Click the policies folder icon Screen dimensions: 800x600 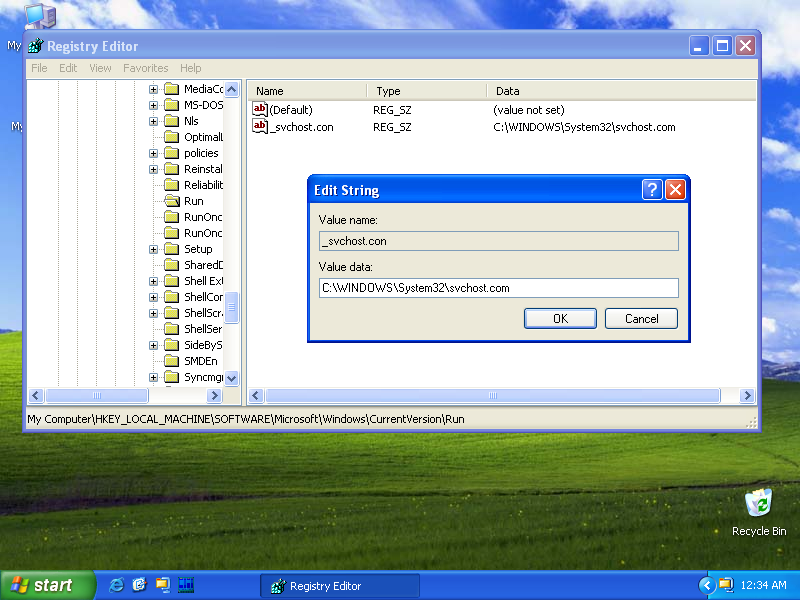click(x=171, y=153)
